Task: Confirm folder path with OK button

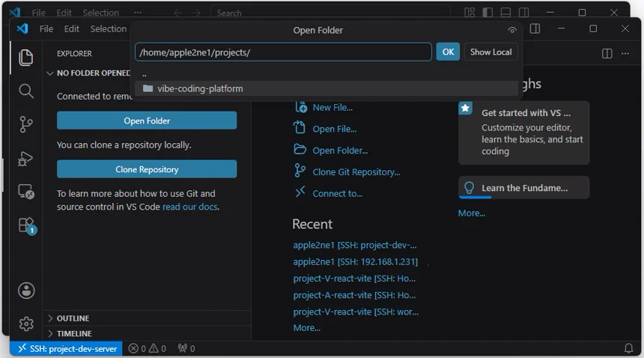Action: click(448, 52)
